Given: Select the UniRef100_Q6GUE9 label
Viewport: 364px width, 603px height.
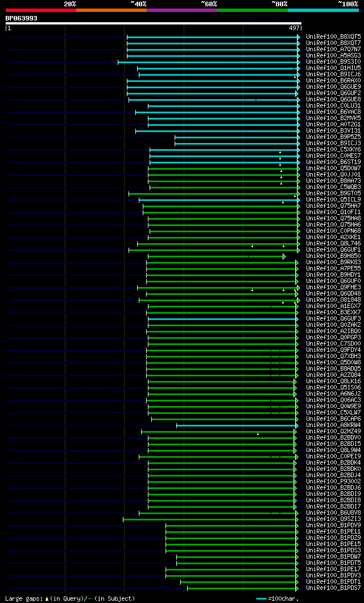Looking at the screenshot, I should [334, 87].
